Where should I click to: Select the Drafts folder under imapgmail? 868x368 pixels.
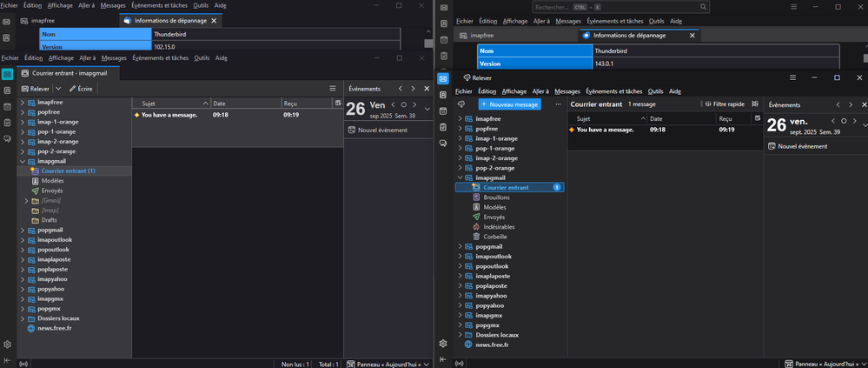(x=49, y=220)
